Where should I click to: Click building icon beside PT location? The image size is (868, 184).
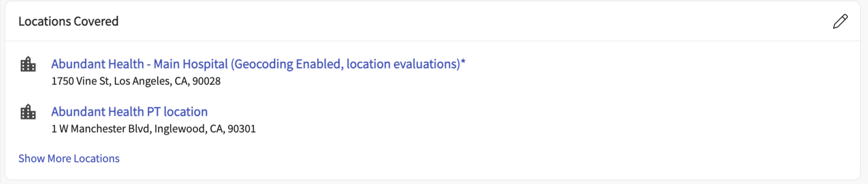28,112
